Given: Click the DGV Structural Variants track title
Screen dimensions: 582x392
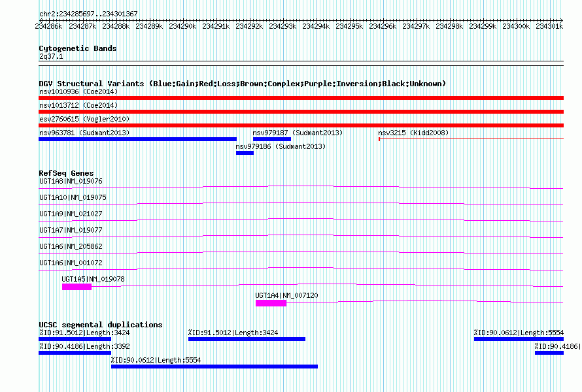Looking at the screenshot, I should tap(243, 84).
